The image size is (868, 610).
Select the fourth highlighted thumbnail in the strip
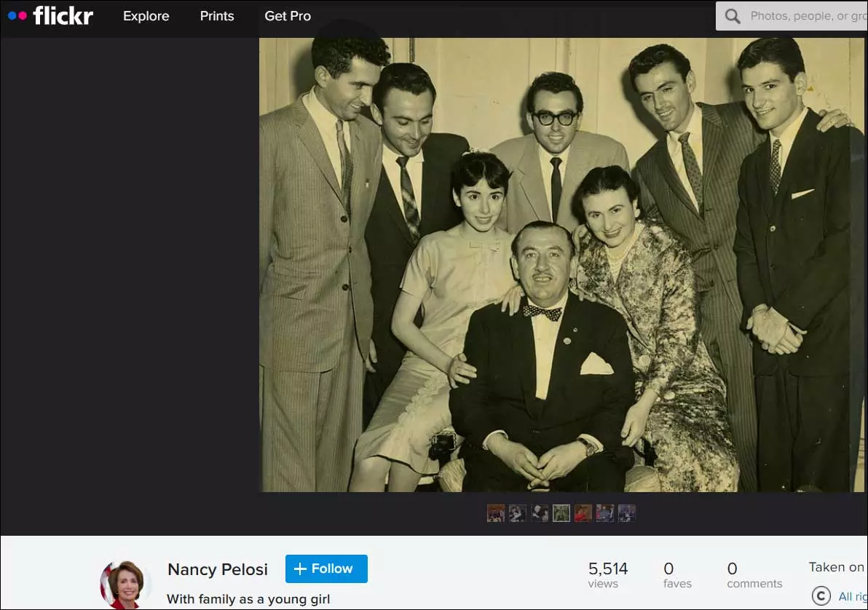[561, 513]
